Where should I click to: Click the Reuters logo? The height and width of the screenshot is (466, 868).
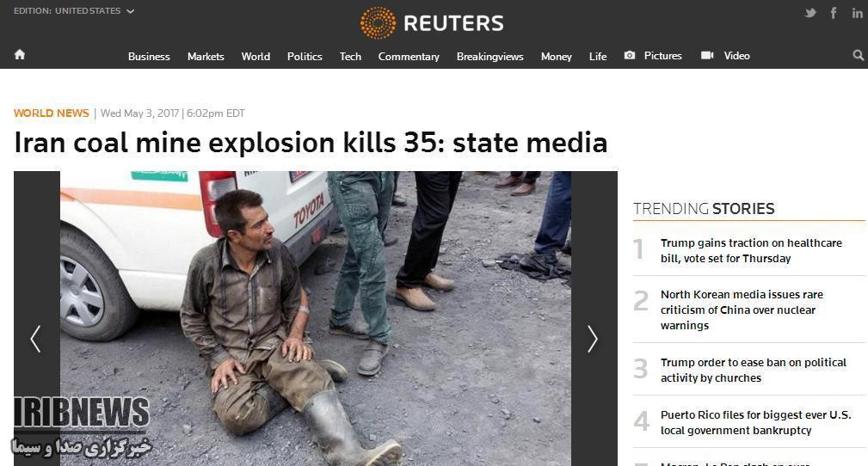tap(433, 23)
